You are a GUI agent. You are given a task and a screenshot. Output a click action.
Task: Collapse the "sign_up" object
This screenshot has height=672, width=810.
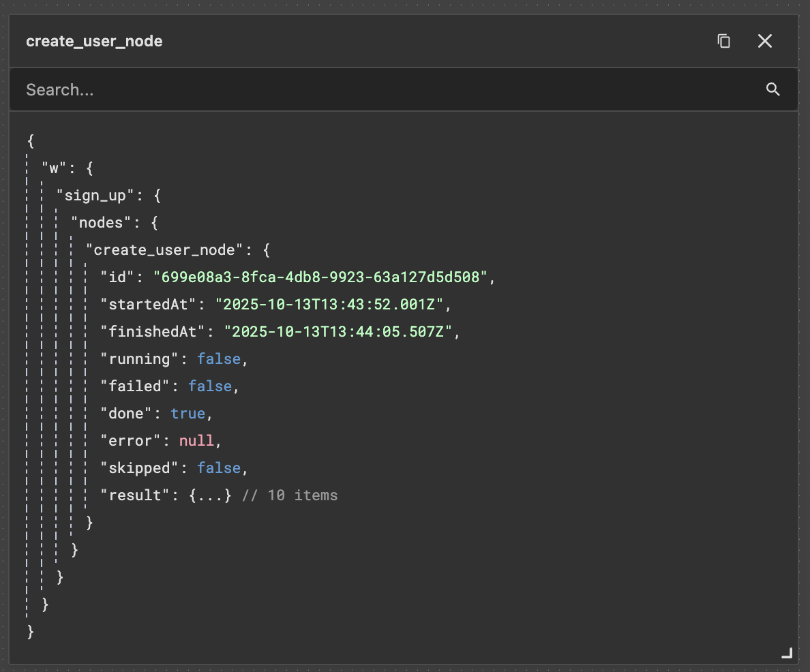coord(157,196)
